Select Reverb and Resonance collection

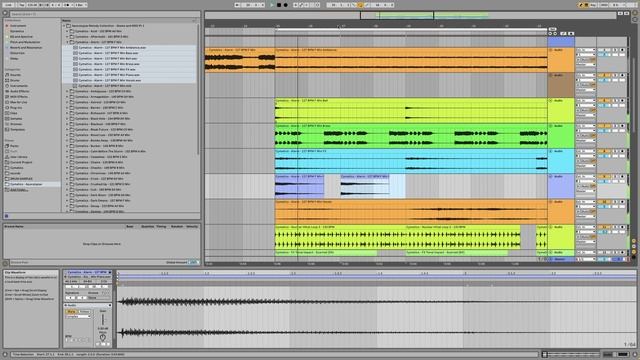tap(26, 48)
